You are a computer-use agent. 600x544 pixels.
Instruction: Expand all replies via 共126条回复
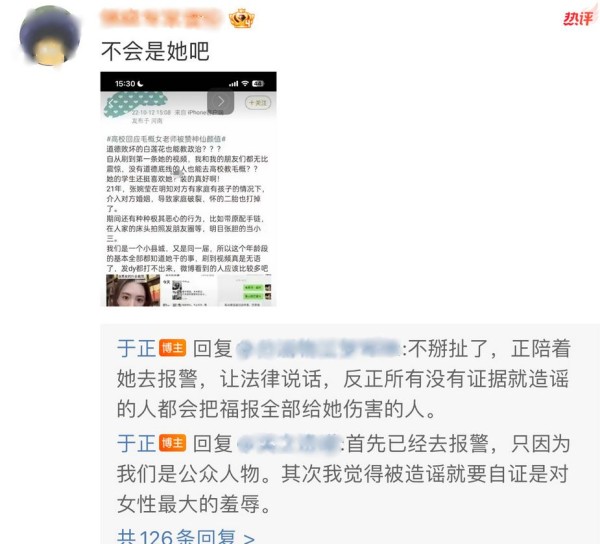(186, 536)
